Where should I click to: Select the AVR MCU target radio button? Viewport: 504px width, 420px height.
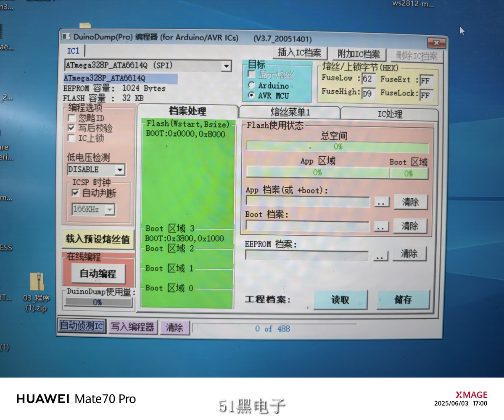(x=252, y=95)
